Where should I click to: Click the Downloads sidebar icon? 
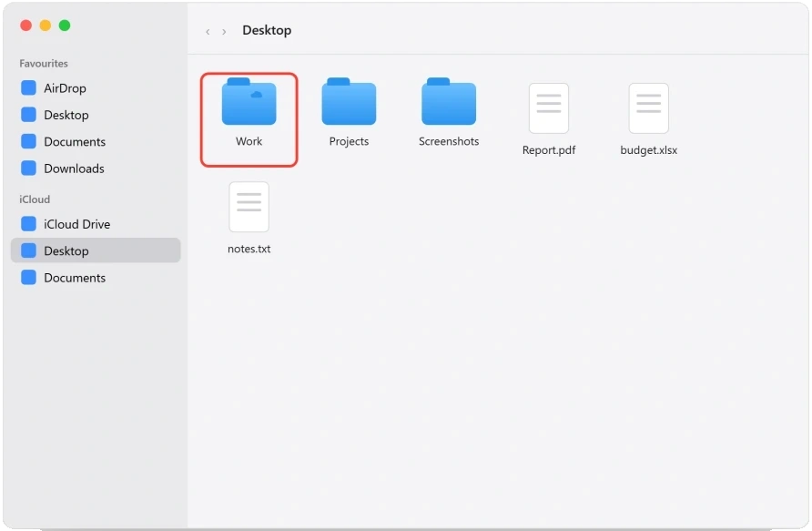point(28,168)
